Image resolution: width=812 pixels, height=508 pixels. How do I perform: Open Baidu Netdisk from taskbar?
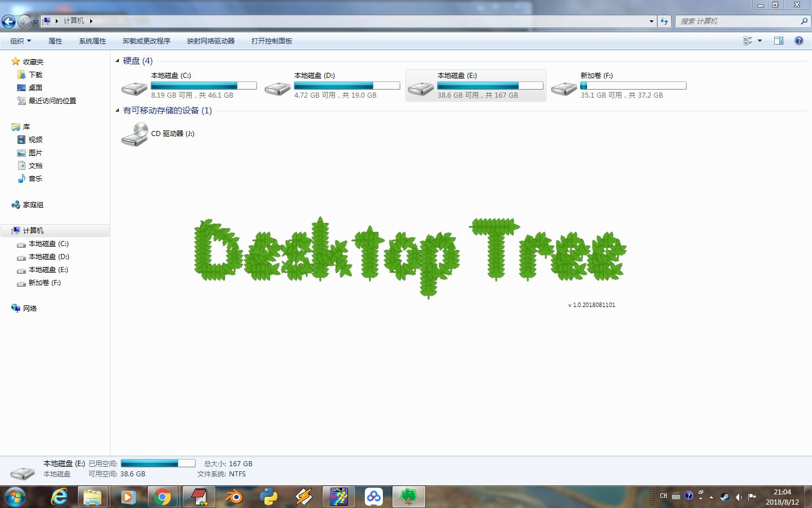point(374,497)
